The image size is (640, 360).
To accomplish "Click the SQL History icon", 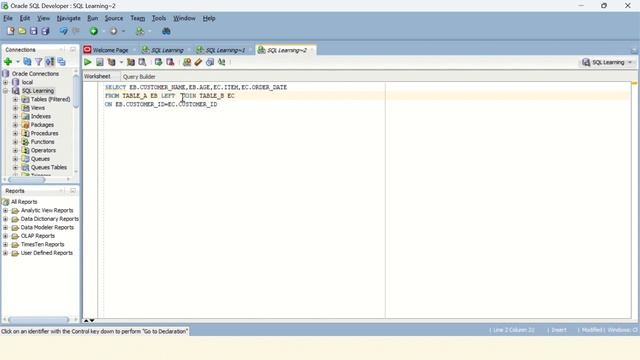I will pos(210,62).
